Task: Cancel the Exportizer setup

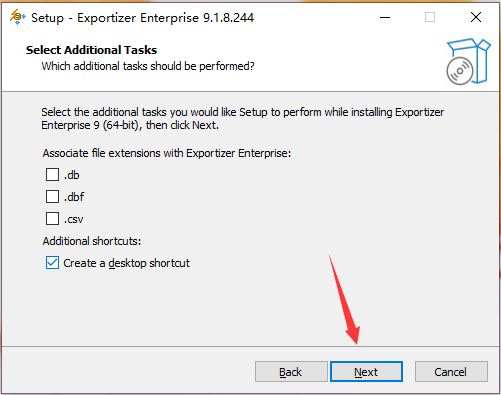Action: 451,372
